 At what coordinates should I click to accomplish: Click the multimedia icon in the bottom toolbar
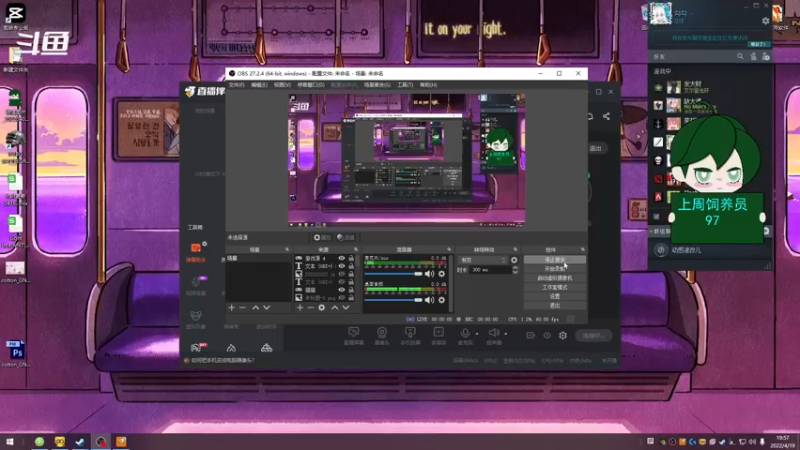pos(439,333)
